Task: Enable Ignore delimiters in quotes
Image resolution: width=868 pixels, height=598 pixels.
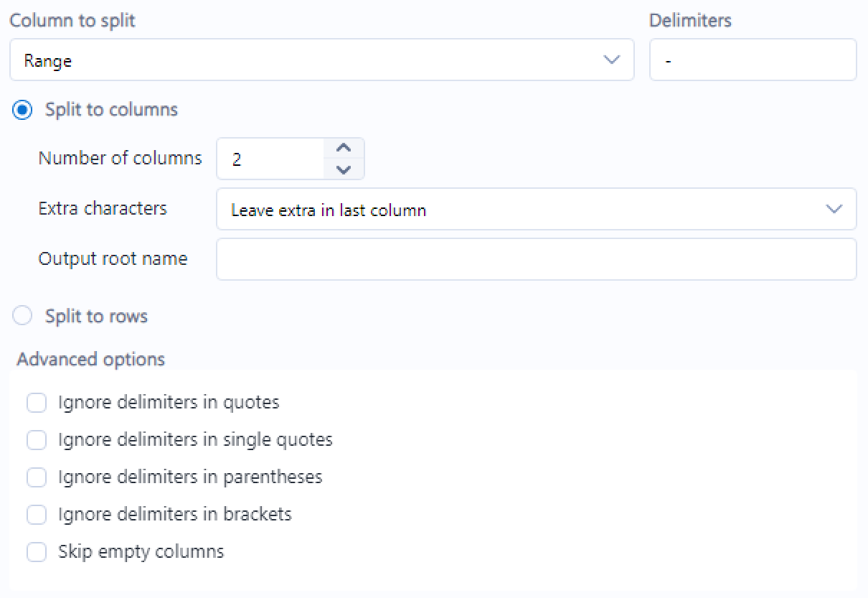Action: tap(37, 403)
